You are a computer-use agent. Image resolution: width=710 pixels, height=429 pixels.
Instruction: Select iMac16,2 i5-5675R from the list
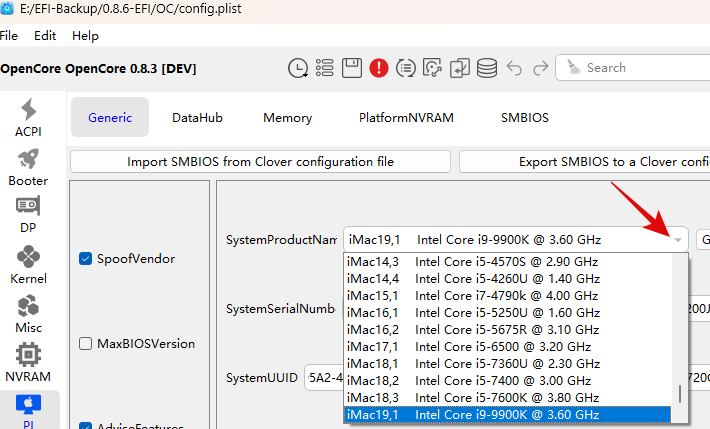[507, 330]
